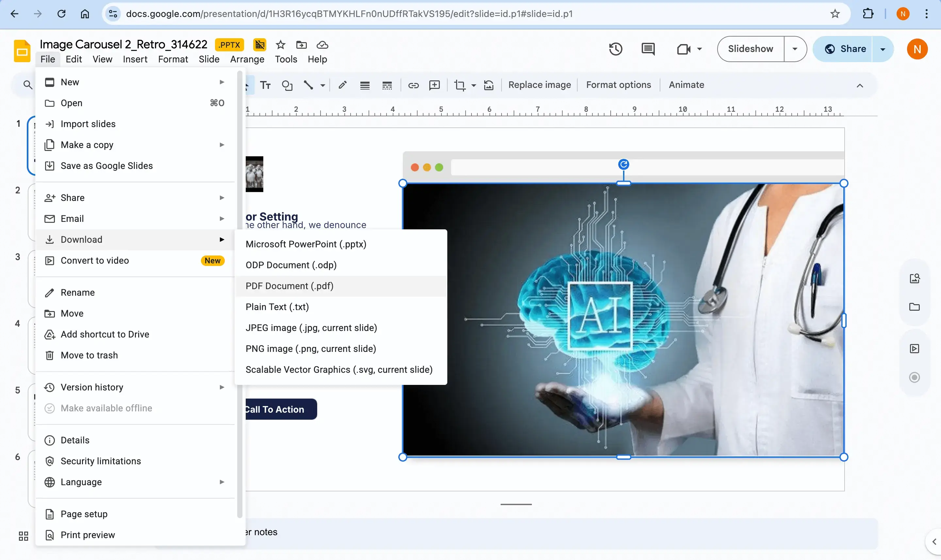Open Slideshow options dropdown arrow

click(x=795, y=49)
